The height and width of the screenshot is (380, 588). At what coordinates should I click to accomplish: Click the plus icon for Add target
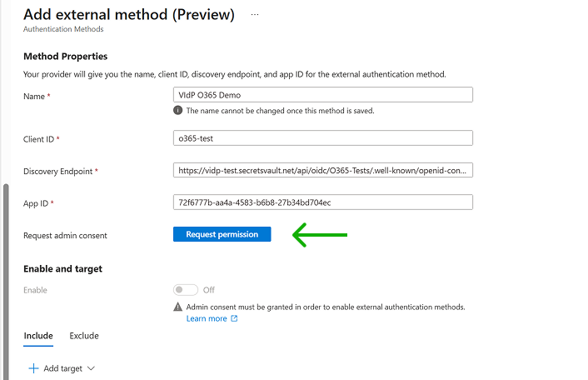pyautogui.click(x=33, y=368)
